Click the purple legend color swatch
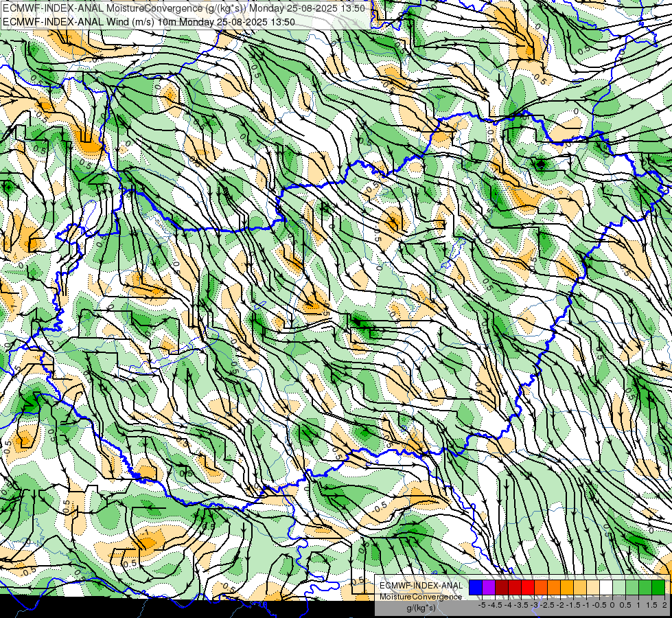Image resolution: width=672 pixels, height=618 pixels. (489, 588)
